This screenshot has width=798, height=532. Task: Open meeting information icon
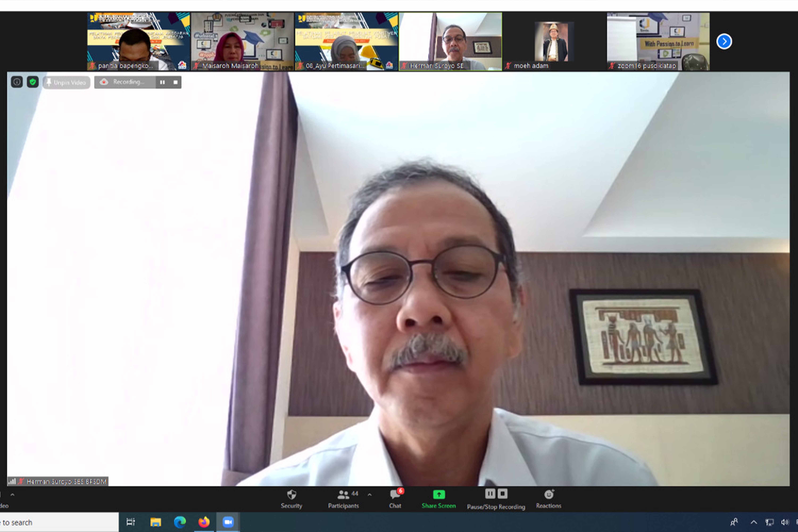tap(17, 82)
